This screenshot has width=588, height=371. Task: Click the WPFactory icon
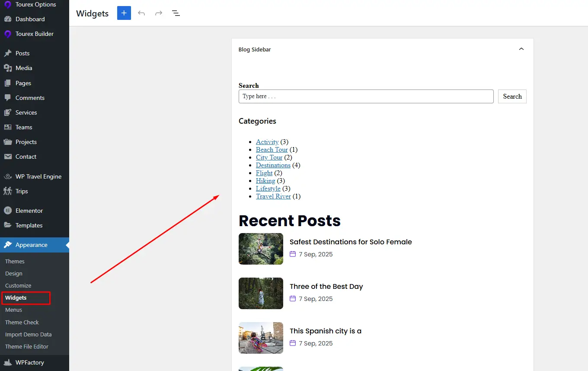7,362
